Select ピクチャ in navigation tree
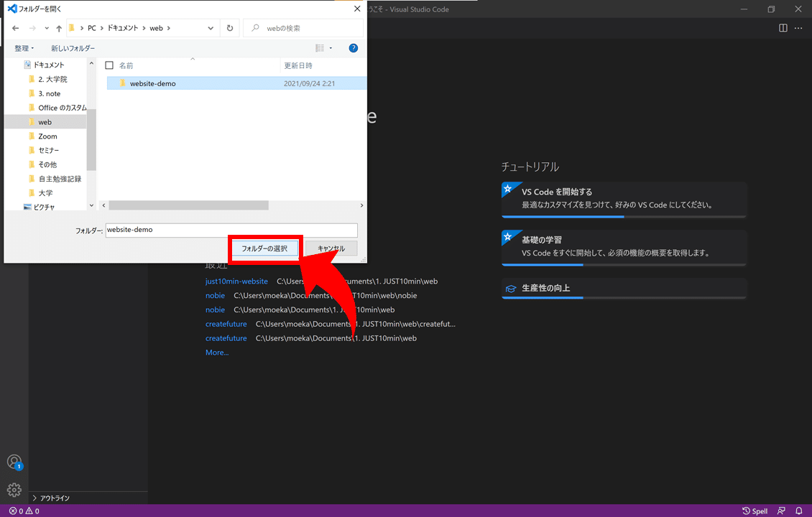 pyautogui.click(x=44, y=207)
